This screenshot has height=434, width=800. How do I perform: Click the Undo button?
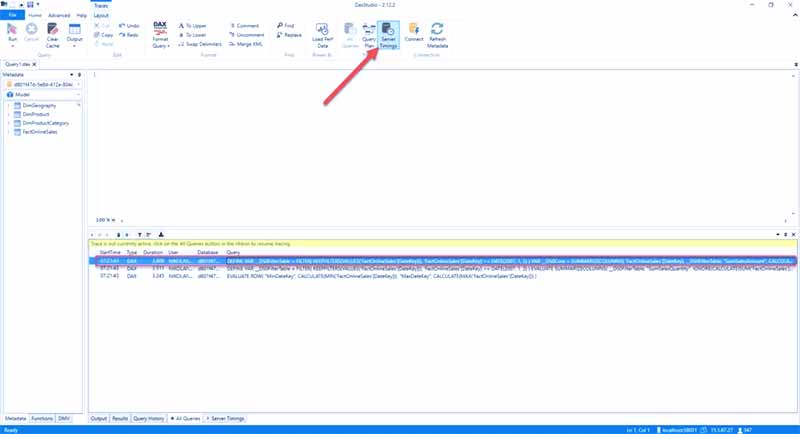point(129,25)
